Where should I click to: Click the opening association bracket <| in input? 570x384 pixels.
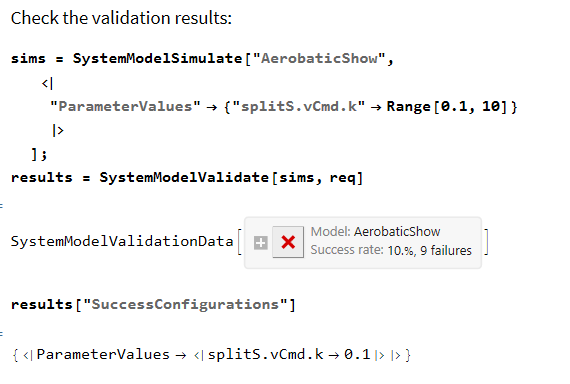(x=47, y=84)
